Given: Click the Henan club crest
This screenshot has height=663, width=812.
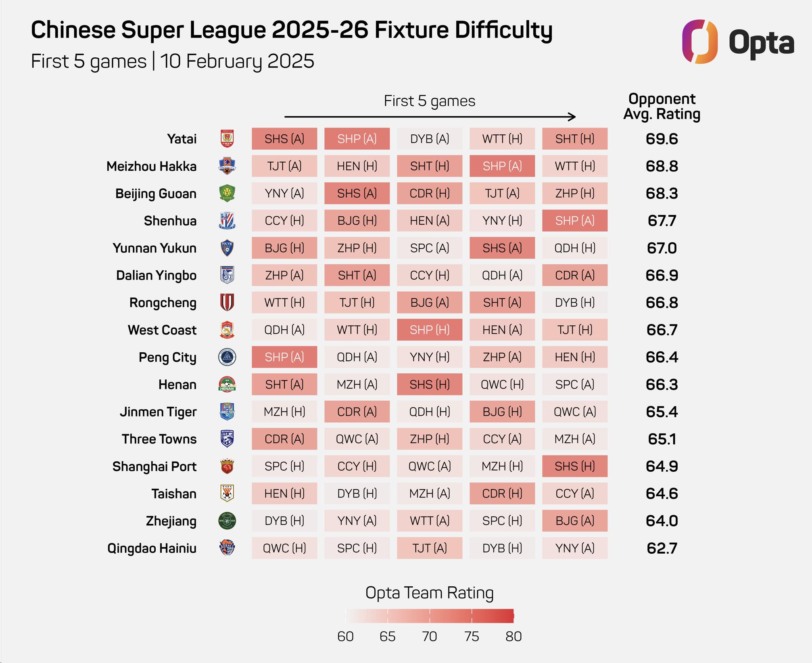Looking at the screenshot, I should click(x=227, y=385).
